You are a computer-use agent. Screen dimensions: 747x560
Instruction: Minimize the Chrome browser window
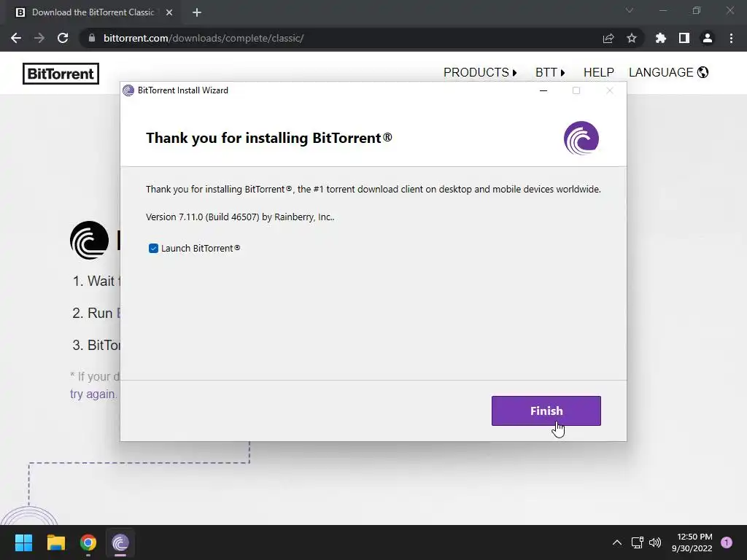[x=662, y=10]
